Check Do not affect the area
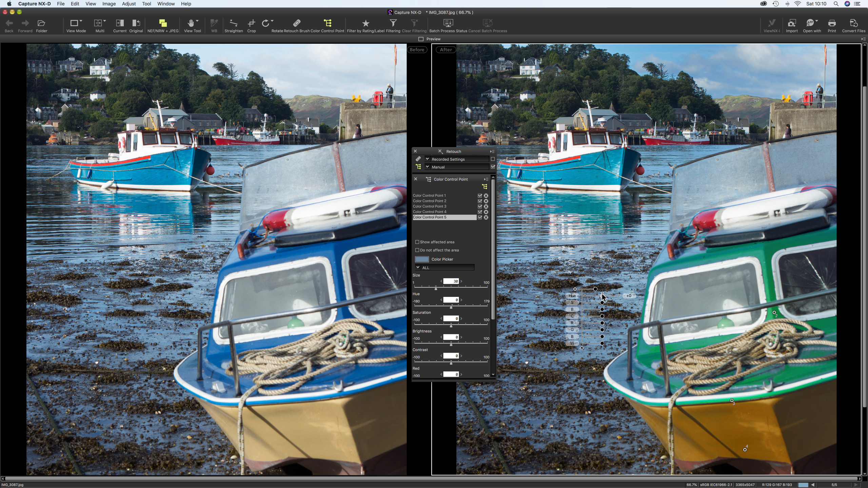 [417, 250]
